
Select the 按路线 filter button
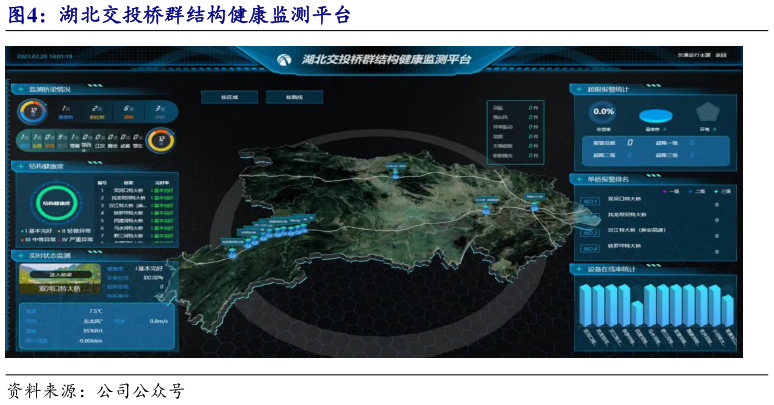click(295, 97)
